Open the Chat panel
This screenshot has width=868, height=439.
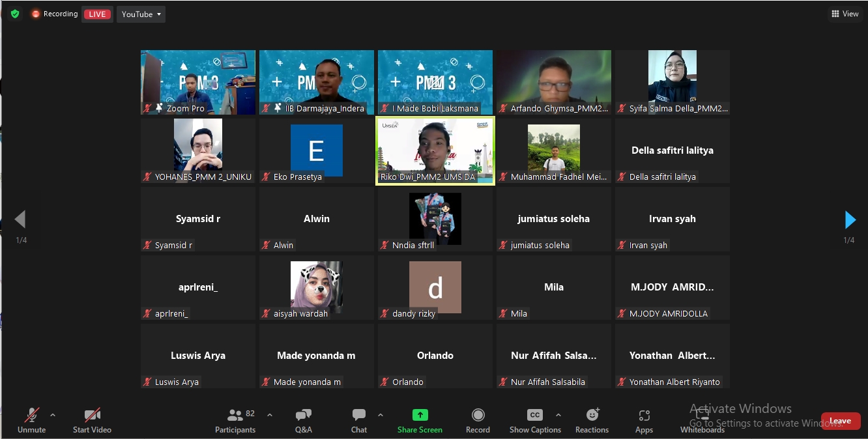[x=358, y=421]
